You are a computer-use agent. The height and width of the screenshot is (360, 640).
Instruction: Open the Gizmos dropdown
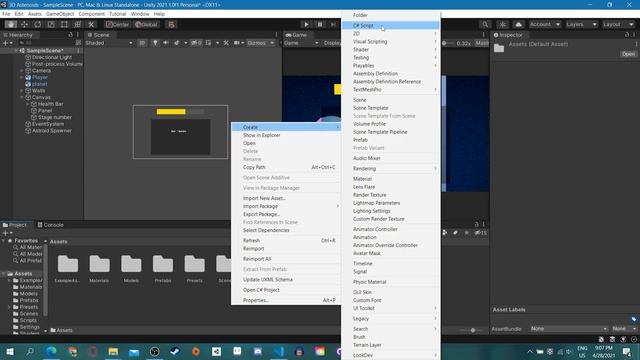point(260,43)
